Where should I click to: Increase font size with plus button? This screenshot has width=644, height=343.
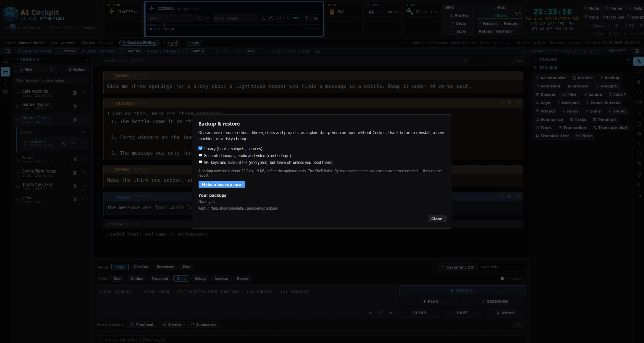[x=616, y=25]
